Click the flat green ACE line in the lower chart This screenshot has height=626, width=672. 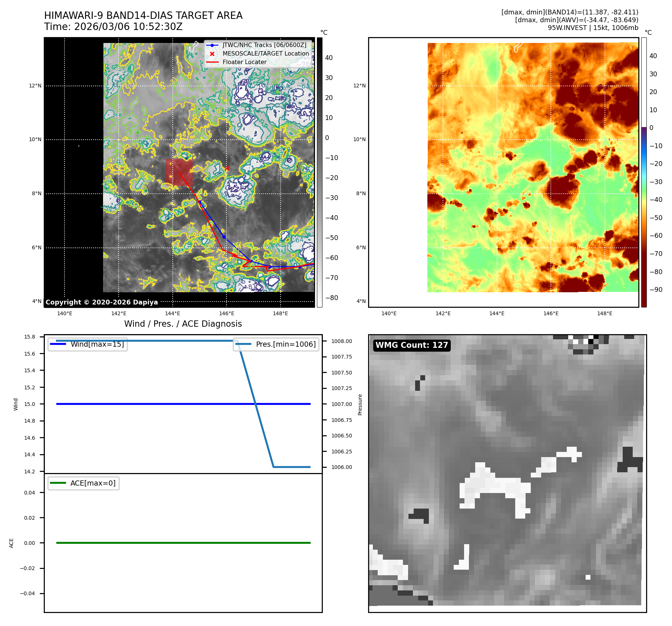pyautogui.click(x=183, y=543)
